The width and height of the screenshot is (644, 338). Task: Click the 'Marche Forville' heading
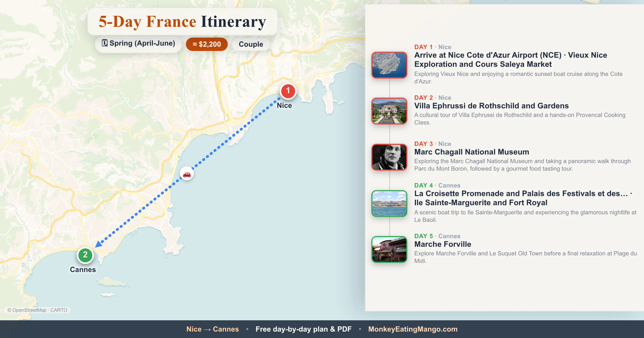click(x=442, y=244)
